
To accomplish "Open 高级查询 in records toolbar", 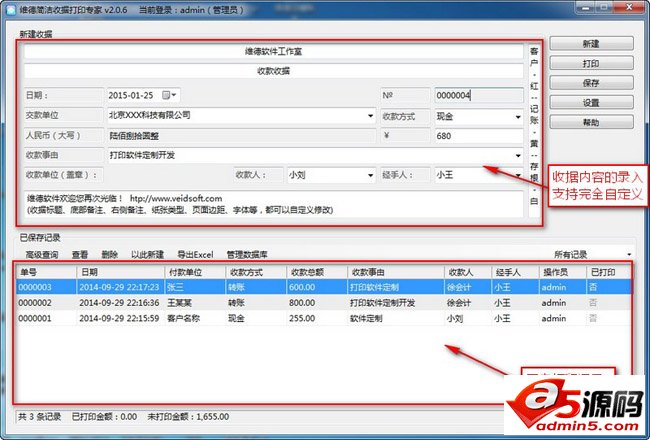I will [41, 255].
